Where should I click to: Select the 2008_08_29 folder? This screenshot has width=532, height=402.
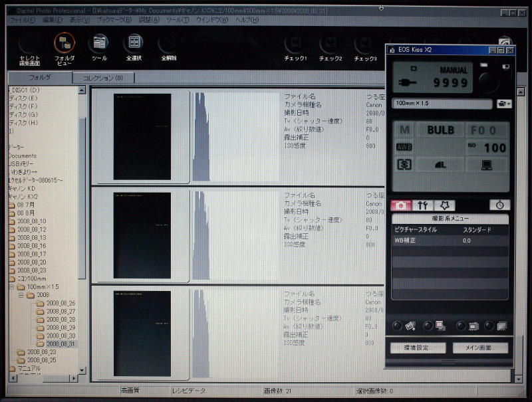[61, 328]
